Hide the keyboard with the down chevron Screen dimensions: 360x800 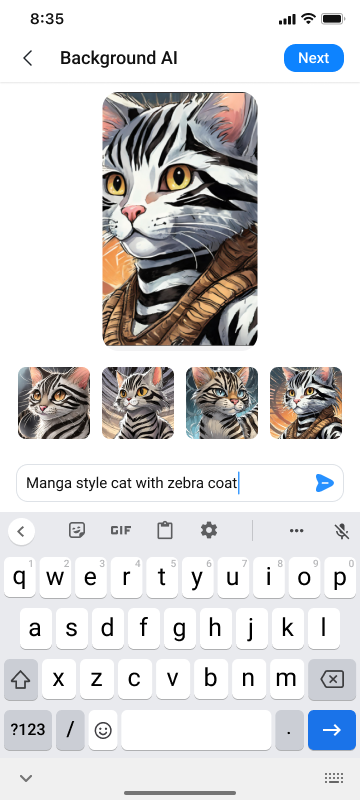26,778
